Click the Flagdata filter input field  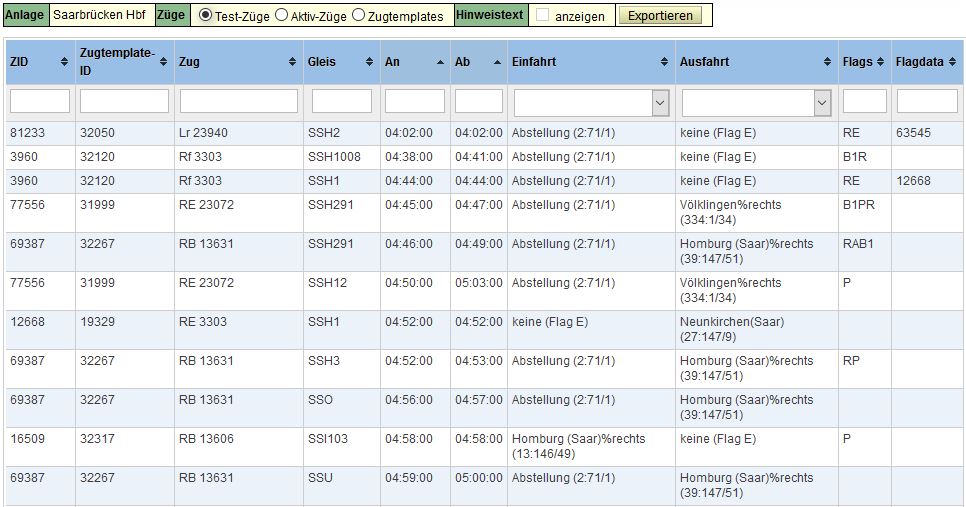[x=927, y=102]
